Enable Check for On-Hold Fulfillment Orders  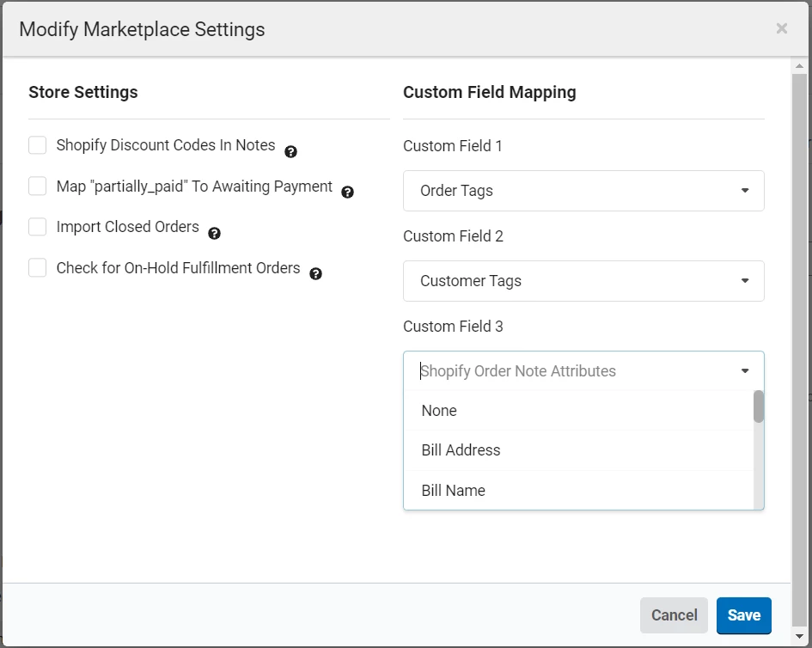tap(38, 268)
